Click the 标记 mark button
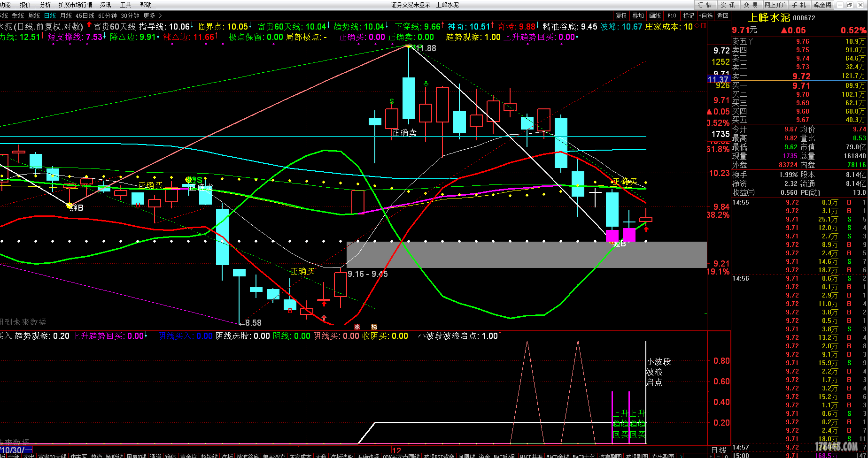868x458 pixels. [689, 15]
